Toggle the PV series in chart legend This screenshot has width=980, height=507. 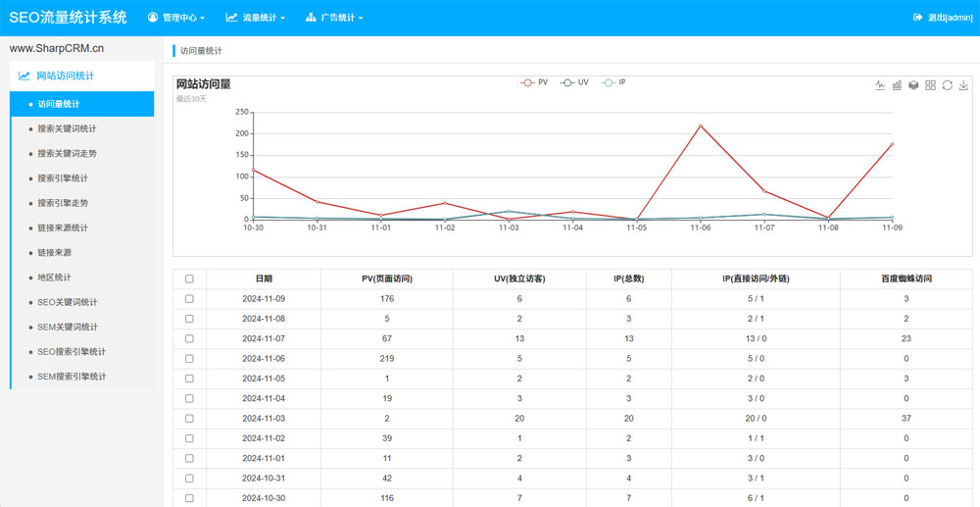click(x=535, y=82)
